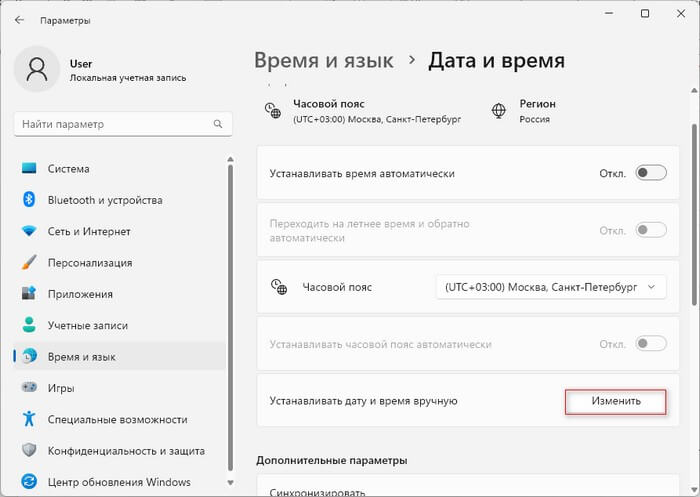This screenshot has height=497, width=700.
Task: Click the Конфиденциальность shield icon
Action: [x=29, y=450]
